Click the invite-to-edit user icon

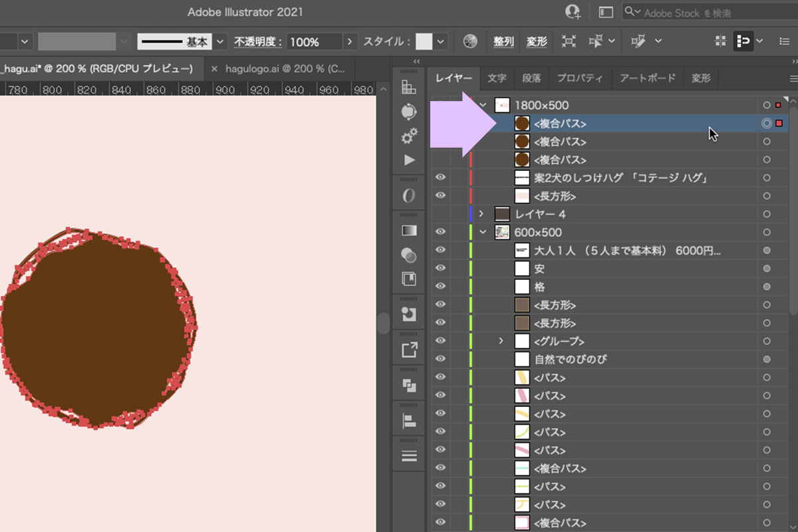coord(572,12)
